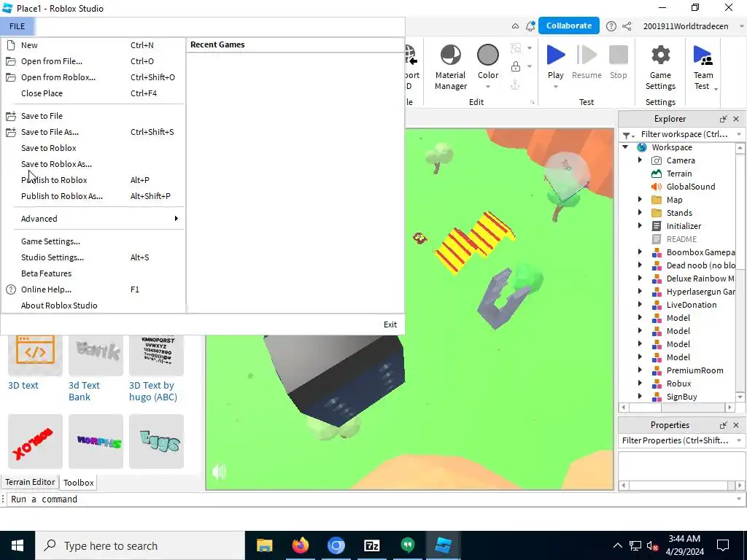Open the help question-mark icon in title area
Image resolution: width=747 pixels, height=560 pixels.
tap(611, 26)
